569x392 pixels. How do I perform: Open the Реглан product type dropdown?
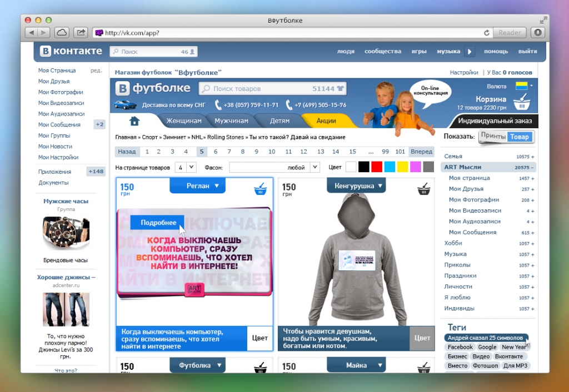197,185
